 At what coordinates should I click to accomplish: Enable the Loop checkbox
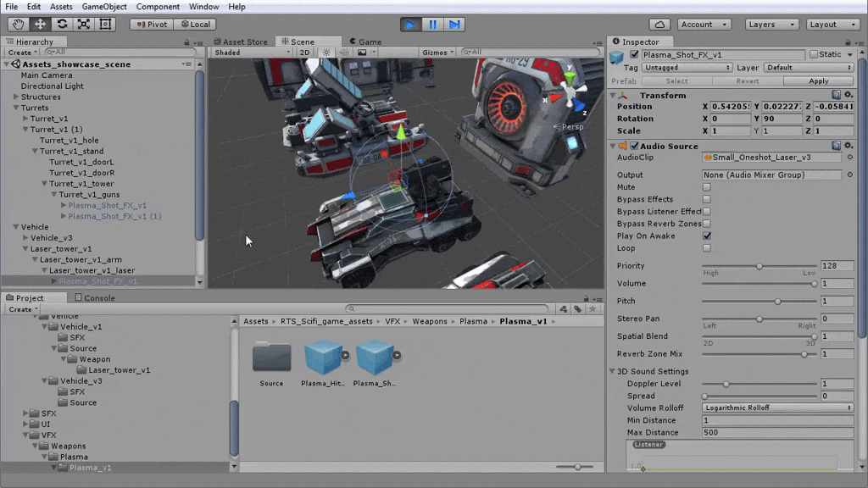pos(707,248)
